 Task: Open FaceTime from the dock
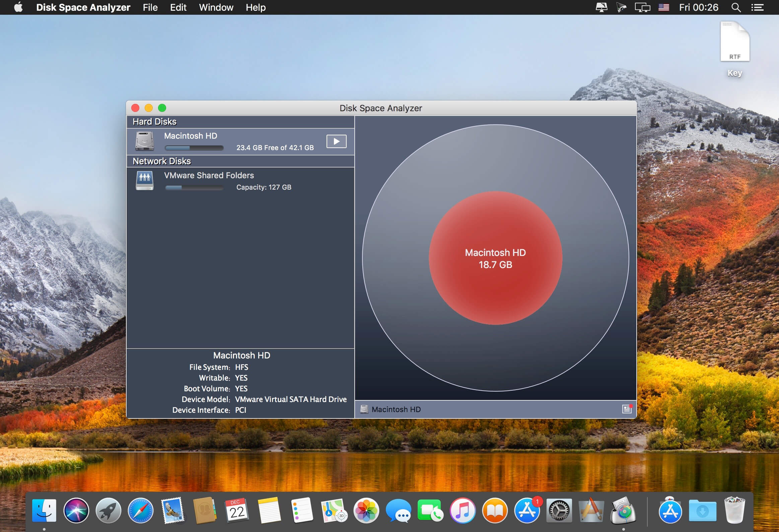(430, 510)
